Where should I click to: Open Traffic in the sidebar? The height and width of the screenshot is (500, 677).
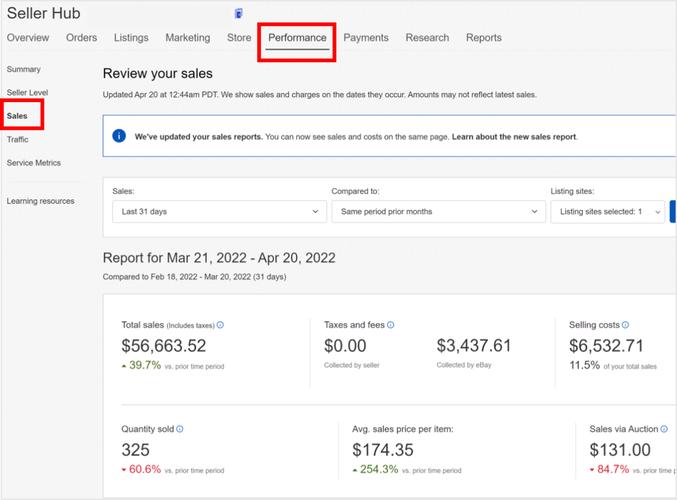pyautogui.click(x=17, y=139)
